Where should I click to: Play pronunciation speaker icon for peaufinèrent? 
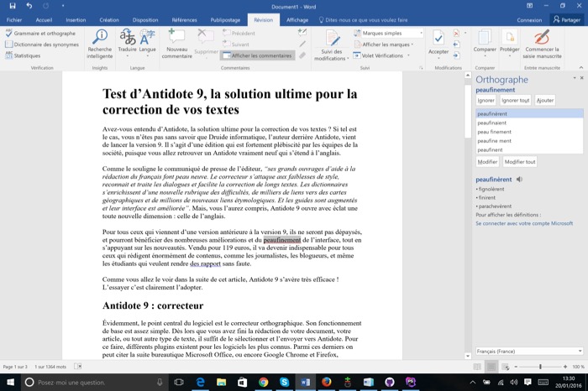click(519, 180)
